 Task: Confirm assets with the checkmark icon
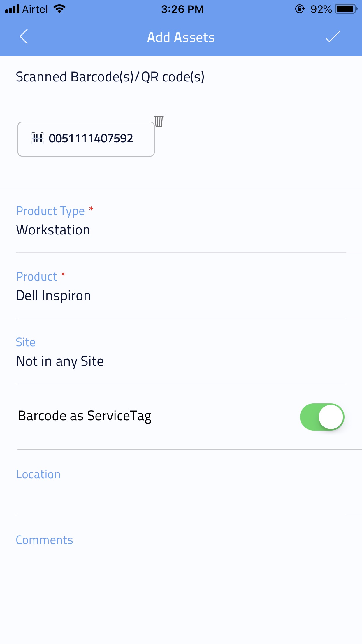333,37
